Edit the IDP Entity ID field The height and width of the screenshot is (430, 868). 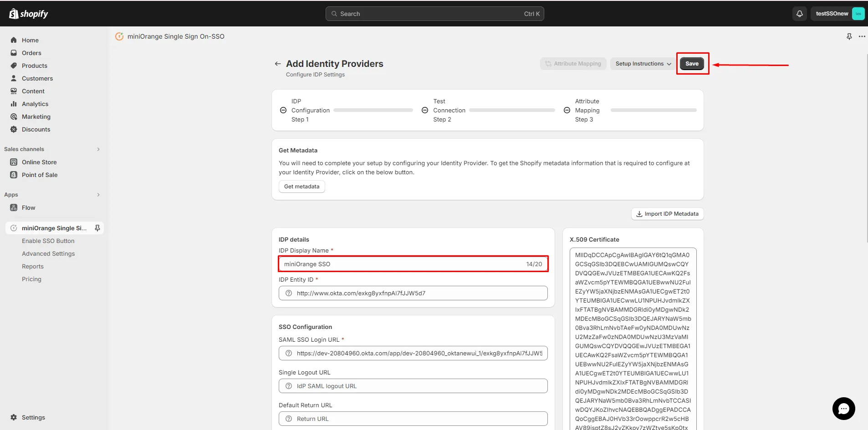click(413, 293)
